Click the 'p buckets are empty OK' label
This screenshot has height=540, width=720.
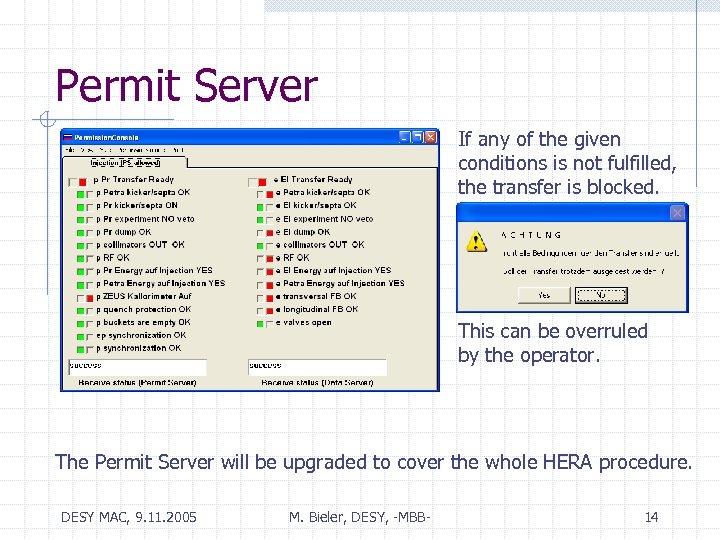coord(143,322)
